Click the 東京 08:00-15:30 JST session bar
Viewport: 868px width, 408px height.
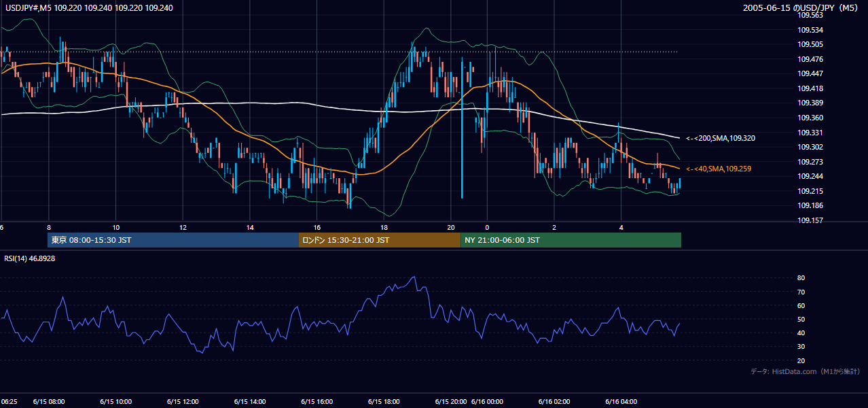click(x=173, y=240)
